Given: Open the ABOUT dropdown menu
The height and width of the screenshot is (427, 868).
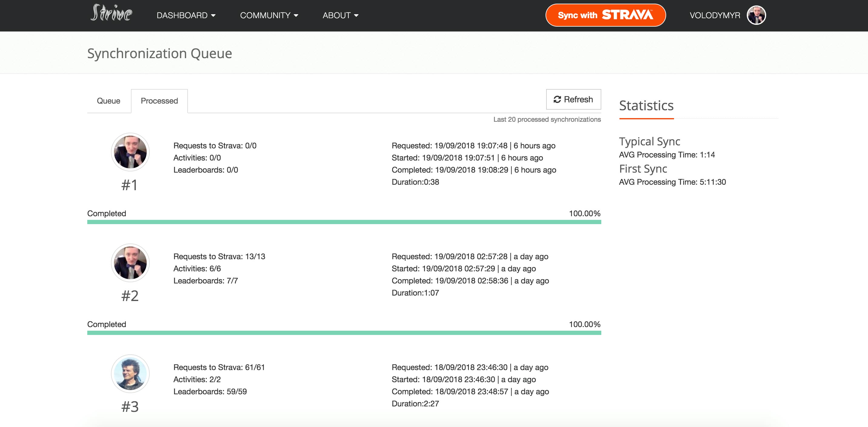Looking at the screenshot, I should (x=340, y=15).
